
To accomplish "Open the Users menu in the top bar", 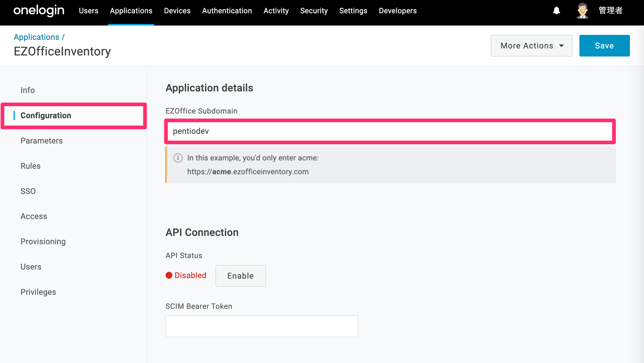I will [89, 11].
